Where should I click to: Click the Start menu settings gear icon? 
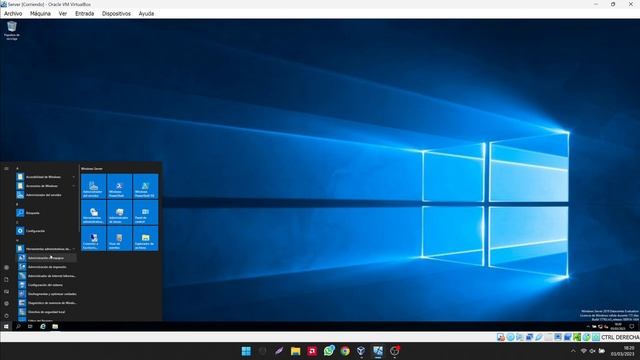coord(6,304)
